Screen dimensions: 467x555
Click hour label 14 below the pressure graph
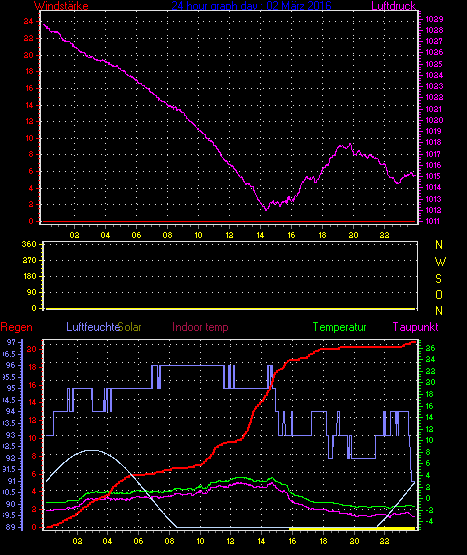(x=260, y=235)
